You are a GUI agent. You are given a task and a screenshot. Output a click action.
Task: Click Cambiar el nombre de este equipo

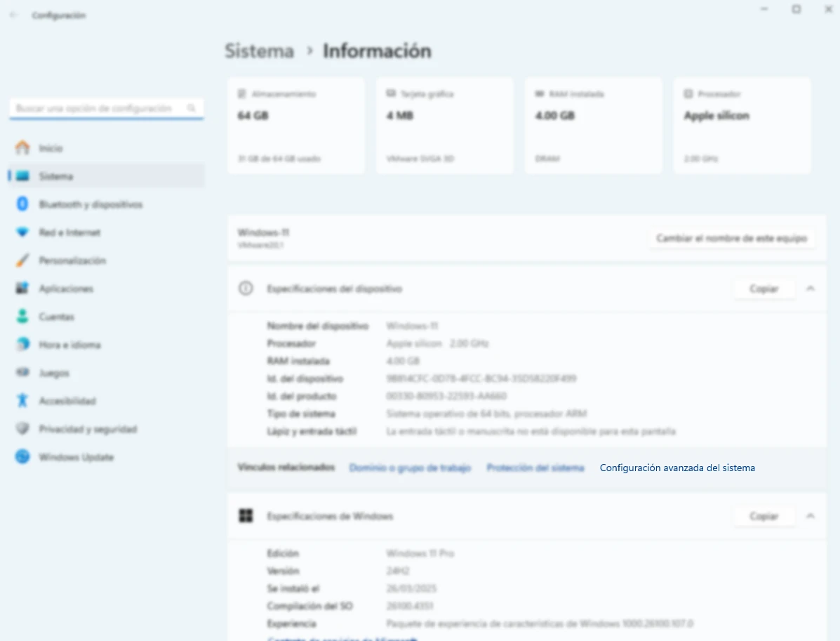[732, 239]
